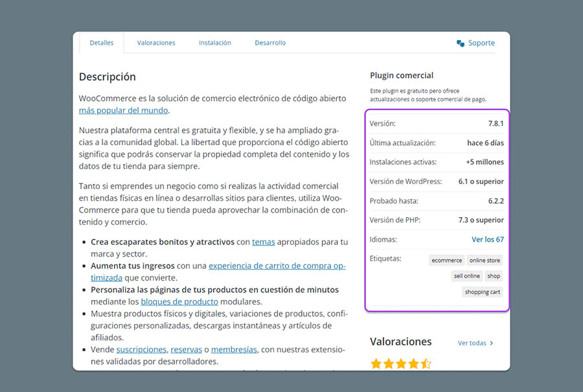This screenshot has width=583, height=392.
Task: Follow the 'más popular del mundo' link
Action: pos(124,110)
